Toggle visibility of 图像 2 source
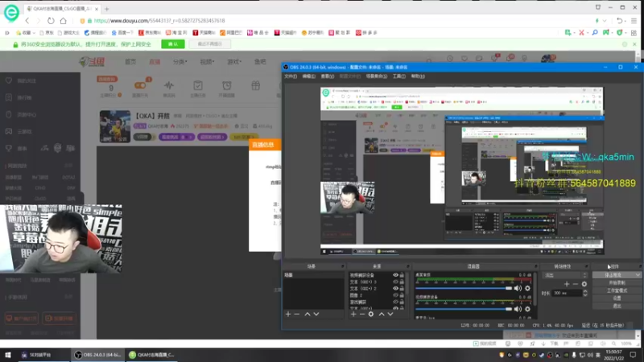The height and width of the screenshot is (362, 644). [395, 295]
